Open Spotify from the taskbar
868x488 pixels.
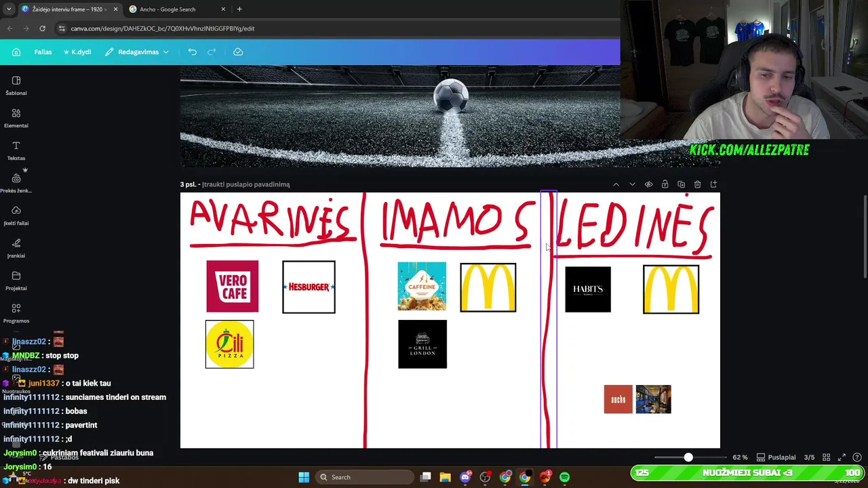coord(564,477)
